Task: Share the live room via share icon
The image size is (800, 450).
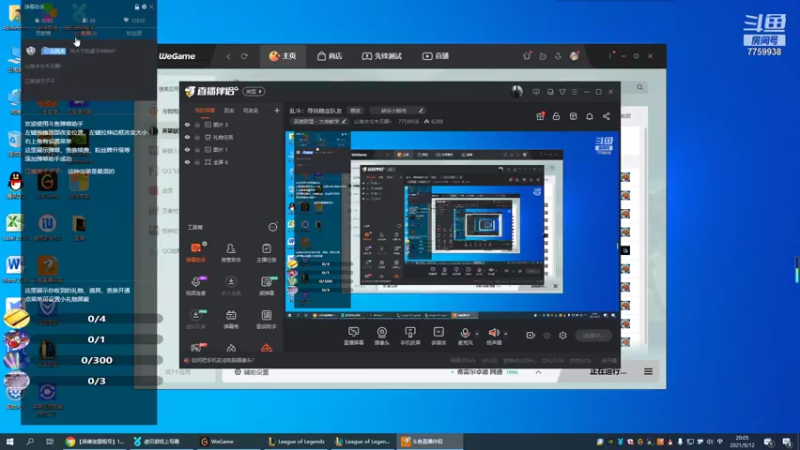Action: point(606,116)
